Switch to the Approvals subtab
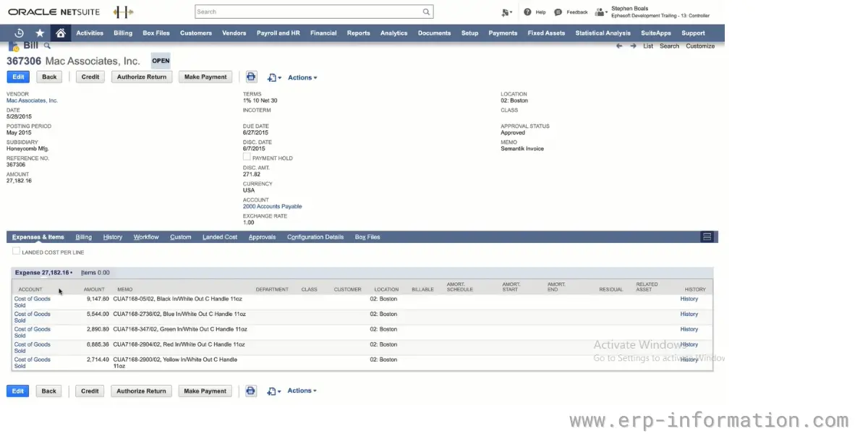868x434 pixels. [x=263, y=237]
